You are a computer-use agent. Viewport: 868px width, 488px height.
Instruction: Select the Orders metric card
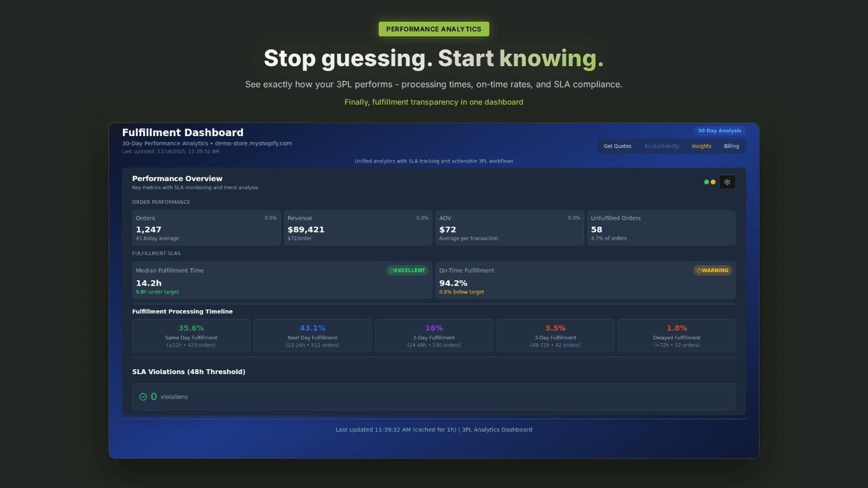click(206, 228)
